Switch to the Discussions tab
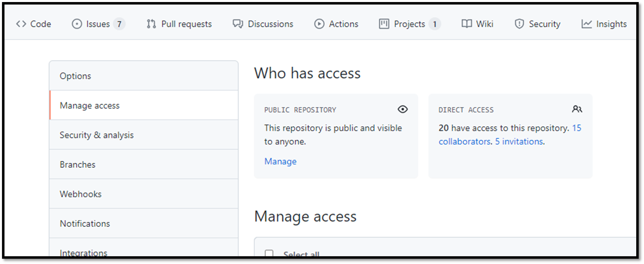This screenshot has width=644, height=264. [x=263, y=24]
